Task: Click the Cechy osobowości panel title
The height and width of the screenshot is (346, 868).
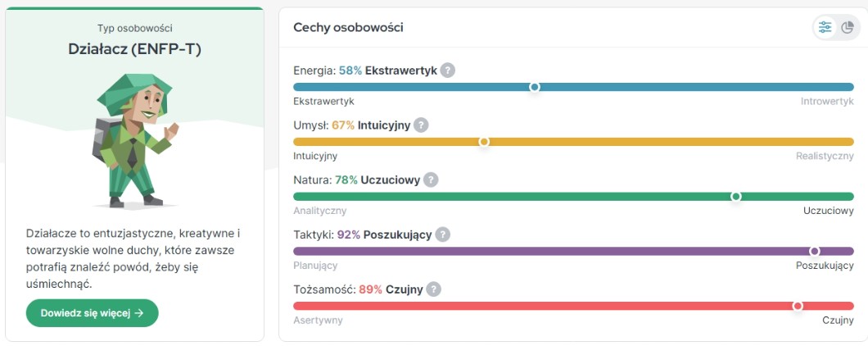Action: 348,28
